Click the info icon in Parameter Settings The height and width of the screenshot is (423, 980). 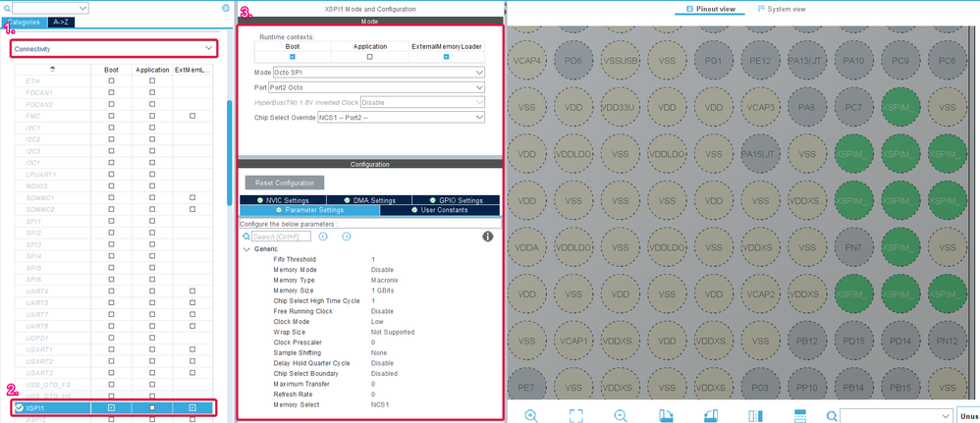pyautogui.click(x=488, y=237)
